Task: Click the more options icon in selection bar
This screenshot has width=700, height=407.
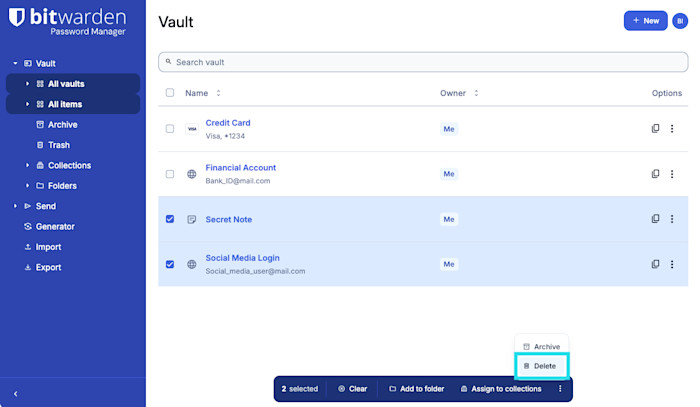Action: point(560,389)
